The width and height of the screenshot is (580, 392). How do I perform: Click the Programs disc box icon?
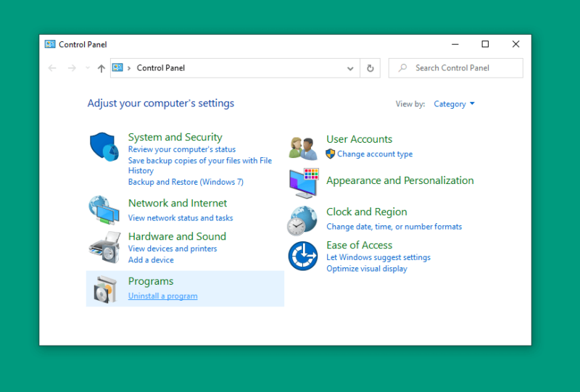point(105,290)
